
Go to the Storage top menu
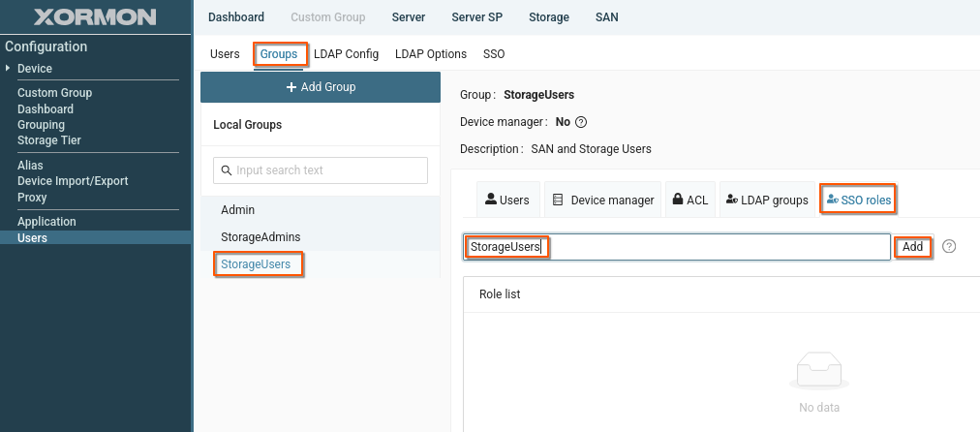click(x=549, y=17)
